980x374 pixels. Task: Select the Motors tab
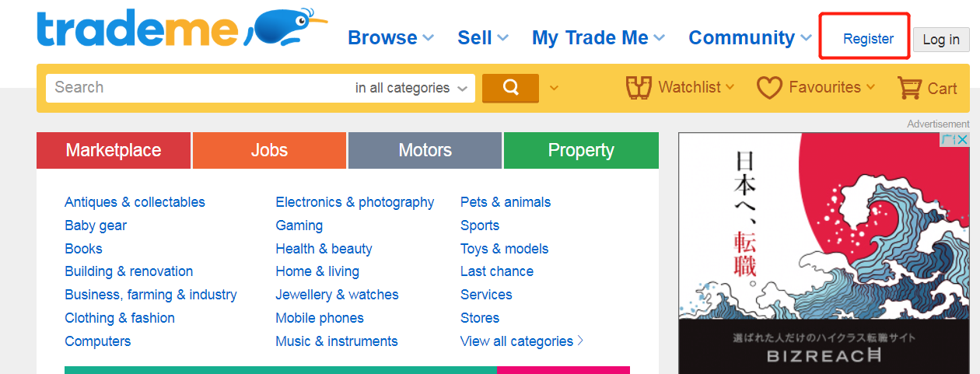coord(425,150)
